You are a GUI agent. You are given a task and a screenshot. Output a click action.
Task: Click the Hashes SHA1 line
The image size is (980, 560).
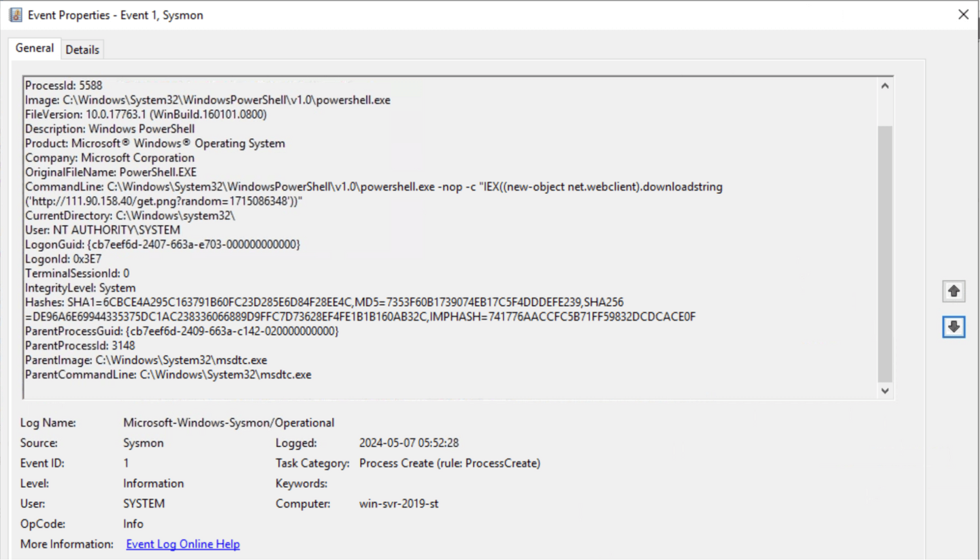tap(325, 302)
